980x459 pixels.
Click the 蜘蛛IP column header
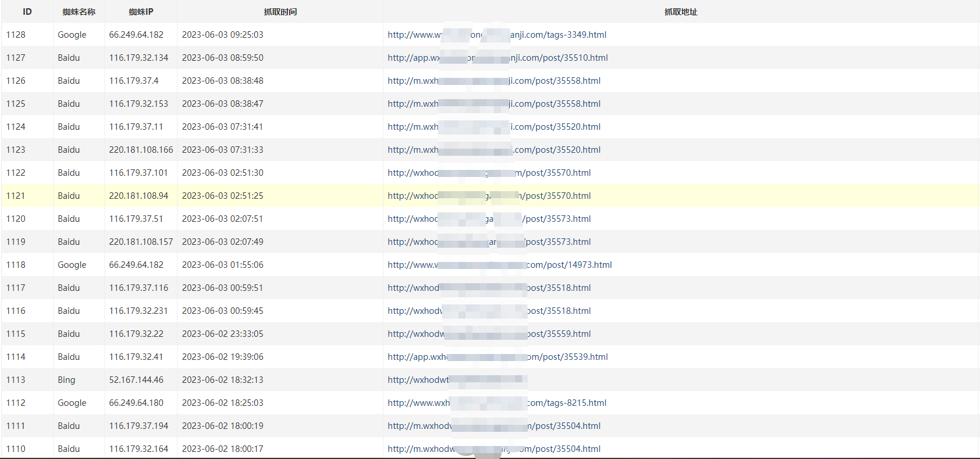tap(141, 12)
